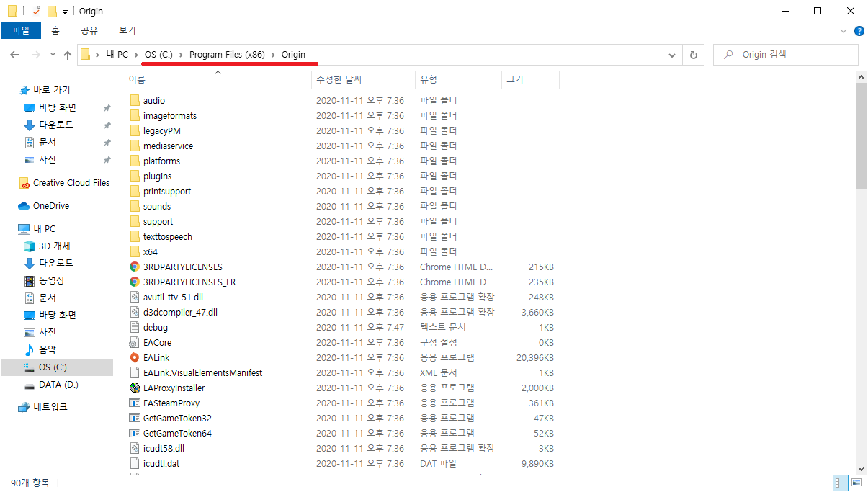Screen dimensions: 868x492
Task: Click the avutil-ttv-51.dll file icon
Action: tap(134, 297)
